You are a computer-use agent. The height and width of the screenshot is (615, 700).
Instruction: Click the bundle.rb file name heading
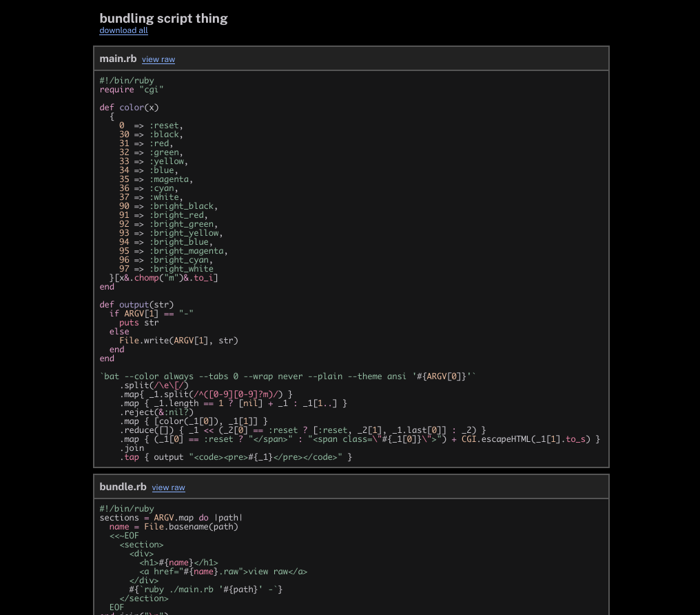pos(123,487)
